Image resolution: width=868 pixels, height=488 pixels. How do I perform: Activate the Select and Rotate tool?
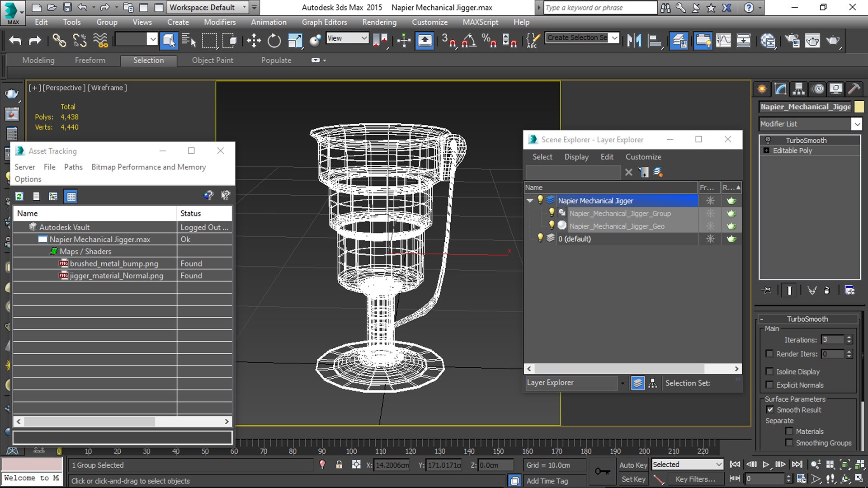point(274,41)
